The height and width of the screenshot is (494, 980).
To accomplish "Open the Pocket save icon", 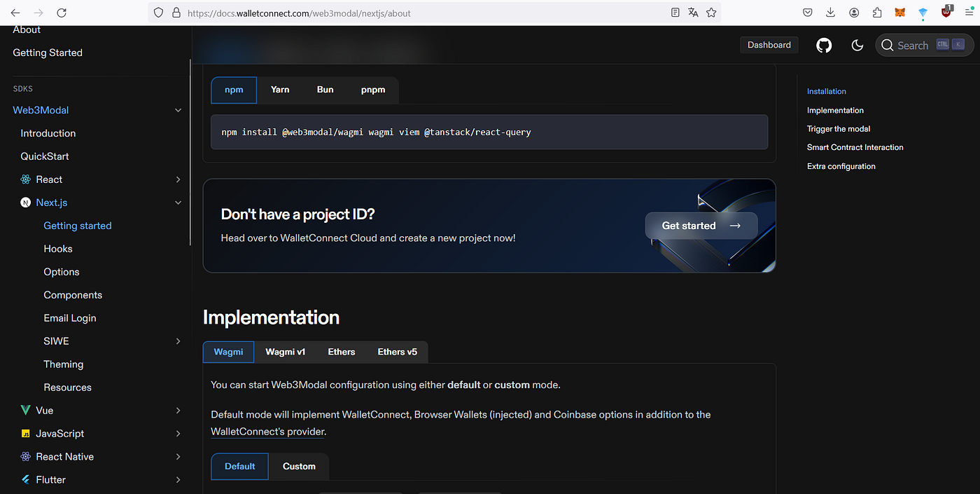I will pyautogui.click(x=807, y=13).
